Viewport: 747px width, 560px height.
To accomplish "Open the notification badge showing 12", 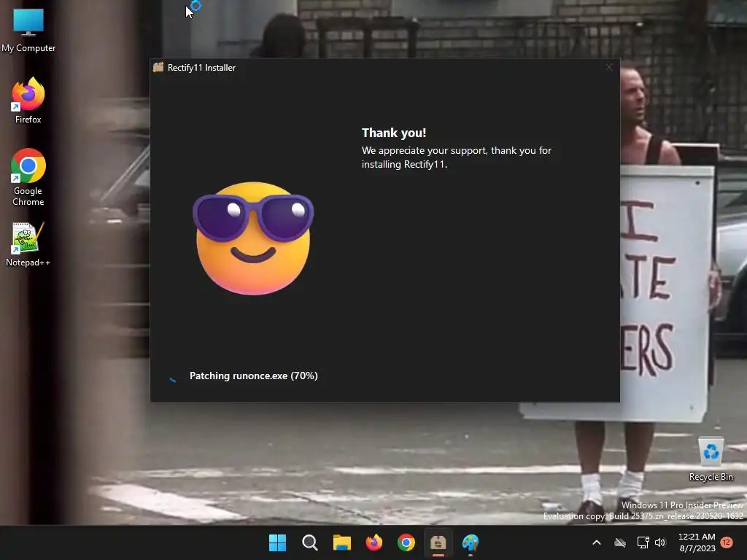I will point(727,542).
